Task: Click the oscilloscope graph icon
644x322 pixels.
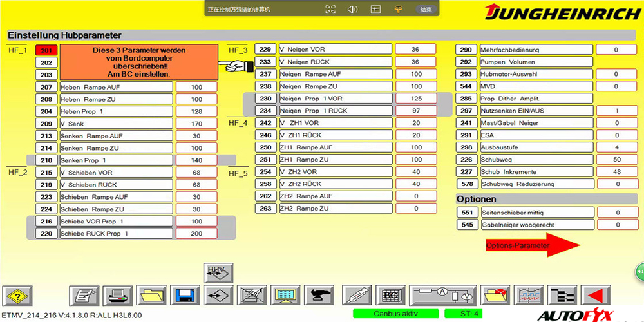Action: [x=529, y=296]
